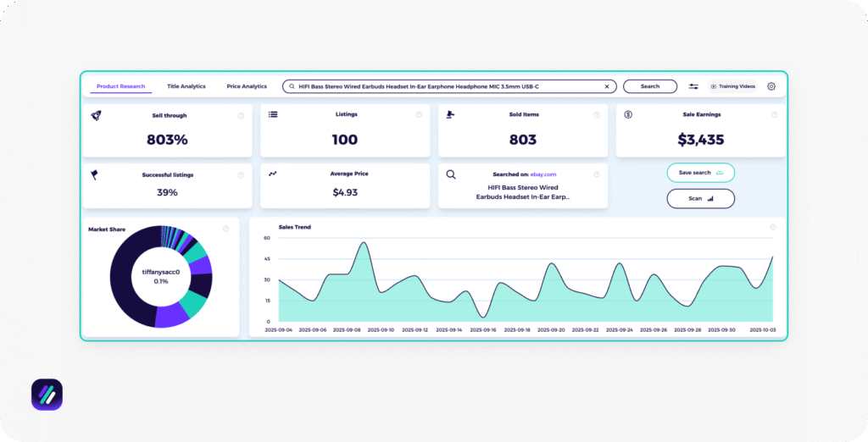Screen dimensions: 868x442
Task: Click the help icon on Sell through card
Action: click(241, 115)
